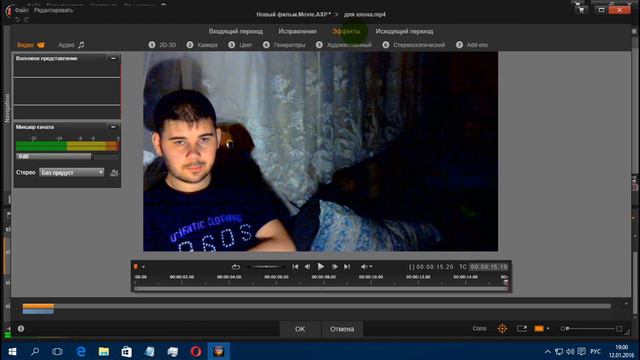The height and width of the screenshot is (360, 640).
Task: Click the orange marker icon in player
Action: 136,267
